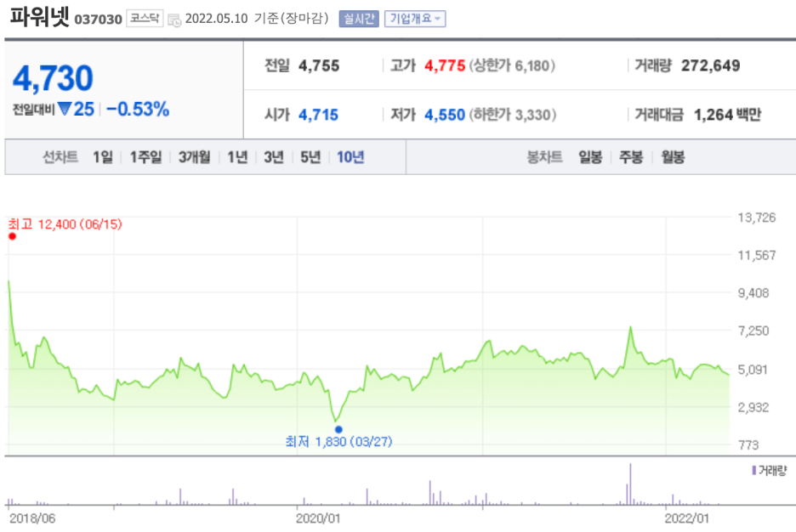Screen dimensions: 796x532
Task: Select the 10년 line chart period
Action: click(x=350, y=157)
